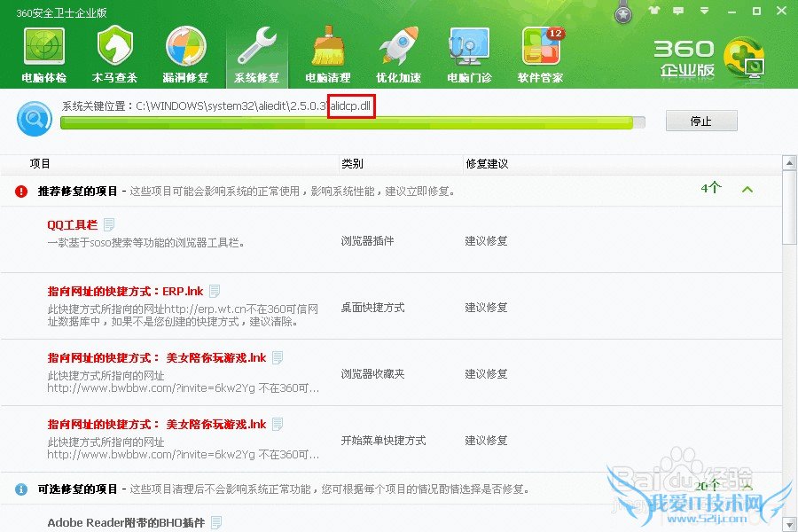Screen dimensions: 798x532
Task: Click the 360 企业版 logo
Action: pyautogui.click(x=709, y=59)
